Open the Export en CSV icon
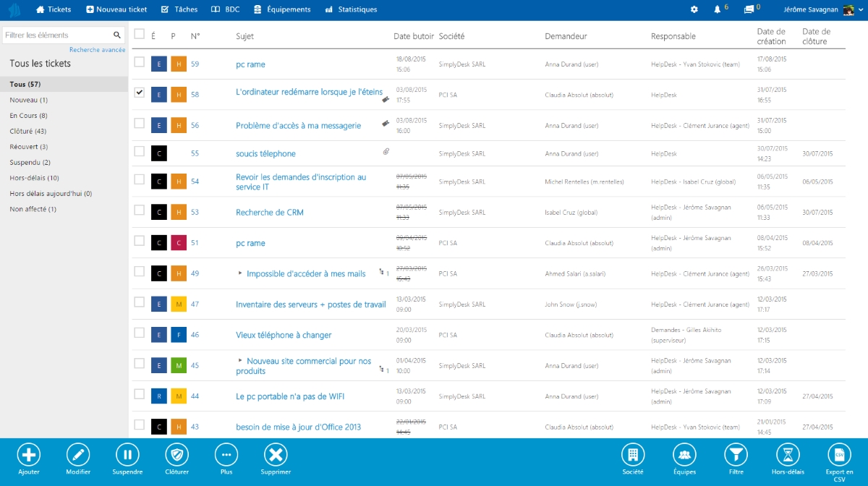This screenshot has height=486, width=868. (838, 456)
